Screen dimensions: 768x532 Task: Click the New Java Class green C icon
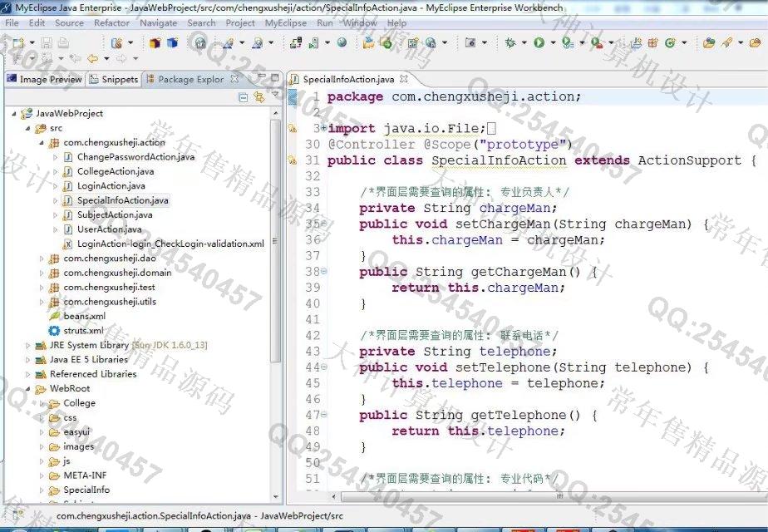[x=670, y=43]
